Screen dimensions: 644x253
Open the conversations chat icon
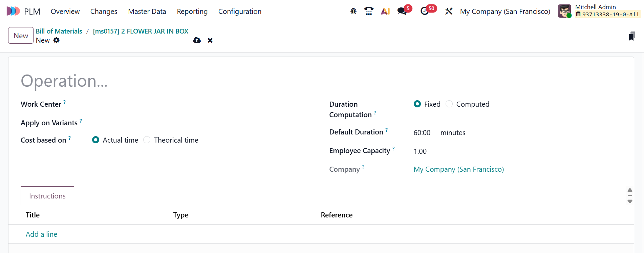[402, 11]
